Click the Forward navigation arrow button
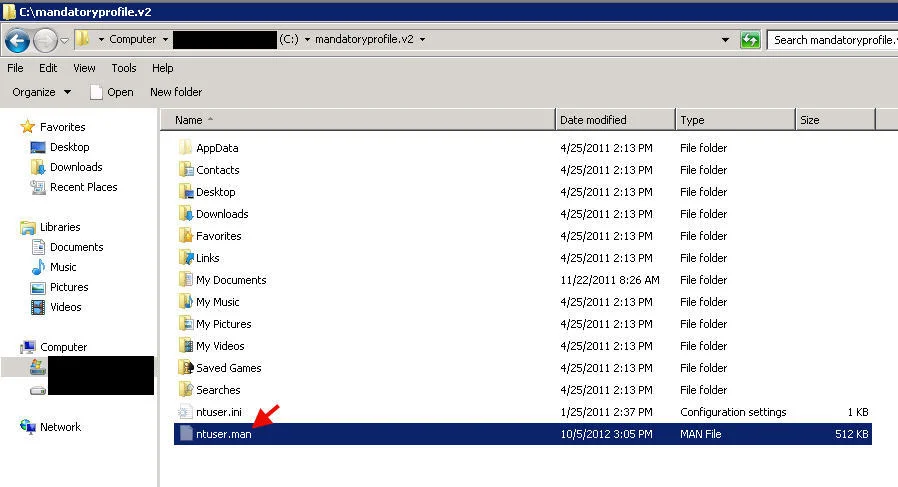The width and height of the screenshot is (898, 487). click(x=45, y=40)
